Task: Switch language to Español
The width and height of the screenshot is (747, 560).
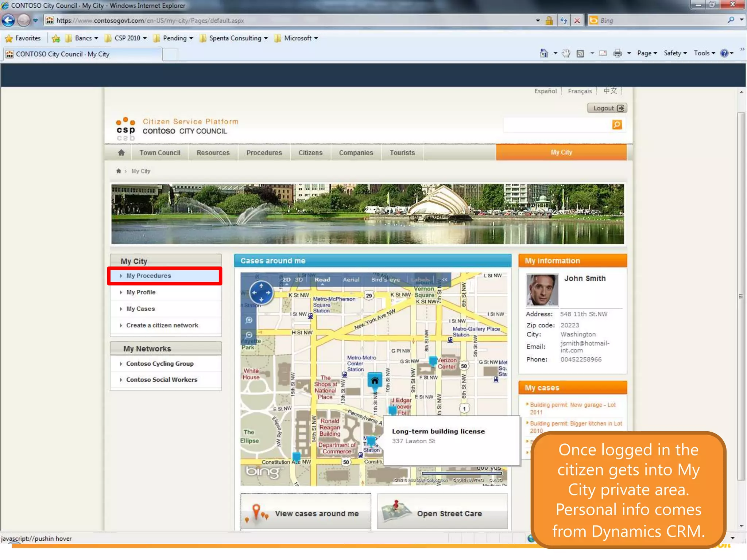Action: tap(545, 91)
